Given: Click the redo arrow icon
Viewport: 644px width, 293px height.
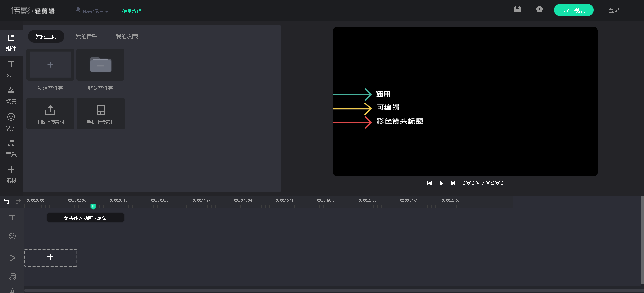Looking at the screenshot, I should pos(18,201).
